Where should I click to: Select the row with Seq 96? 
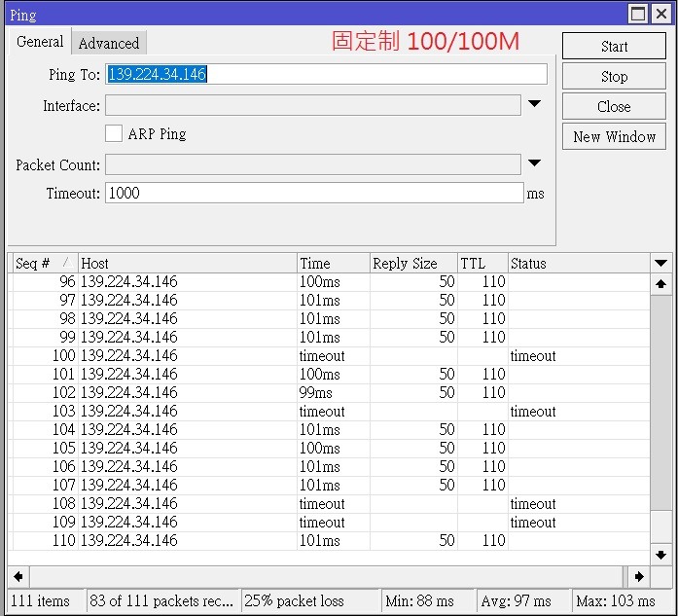pyautogui.click(x=331, y=282)
